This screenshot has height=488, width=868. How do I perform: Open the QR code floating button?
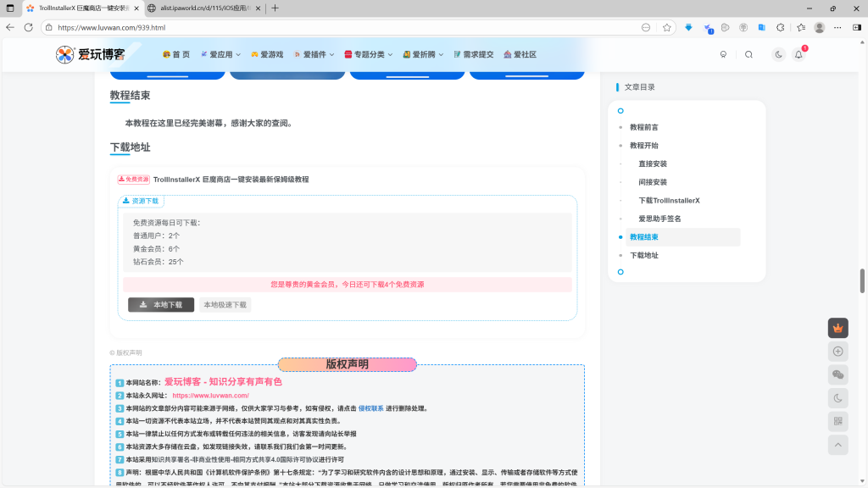click(x=838, y=422)
